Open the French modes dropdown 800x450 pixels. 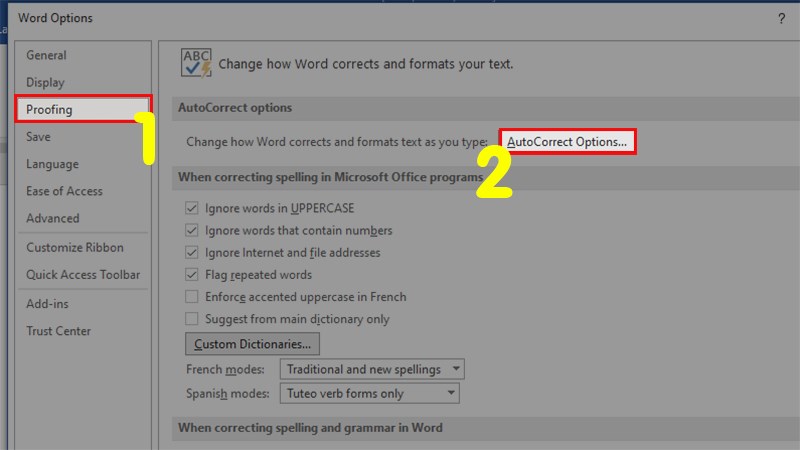(x=372, y=369)
